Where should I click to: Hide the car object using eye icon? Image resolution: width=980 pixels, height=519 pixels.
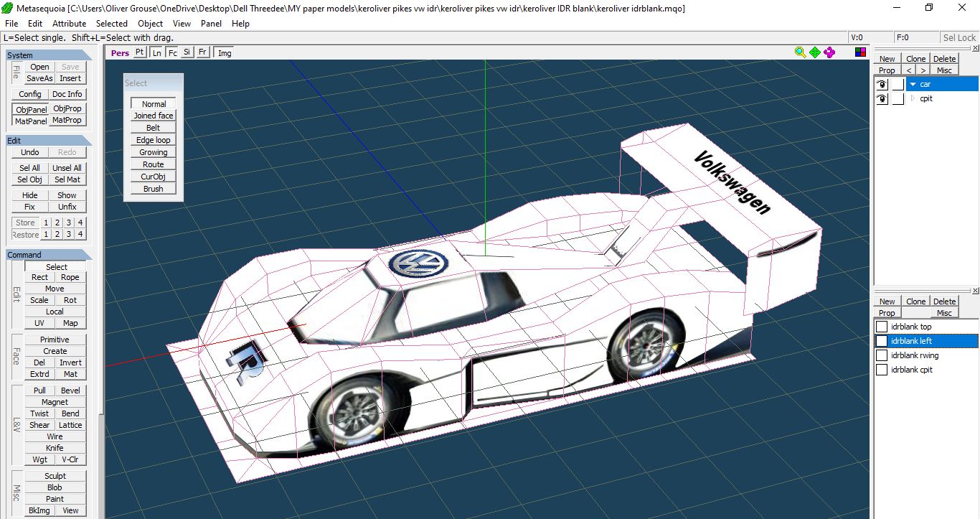[882, 85]
